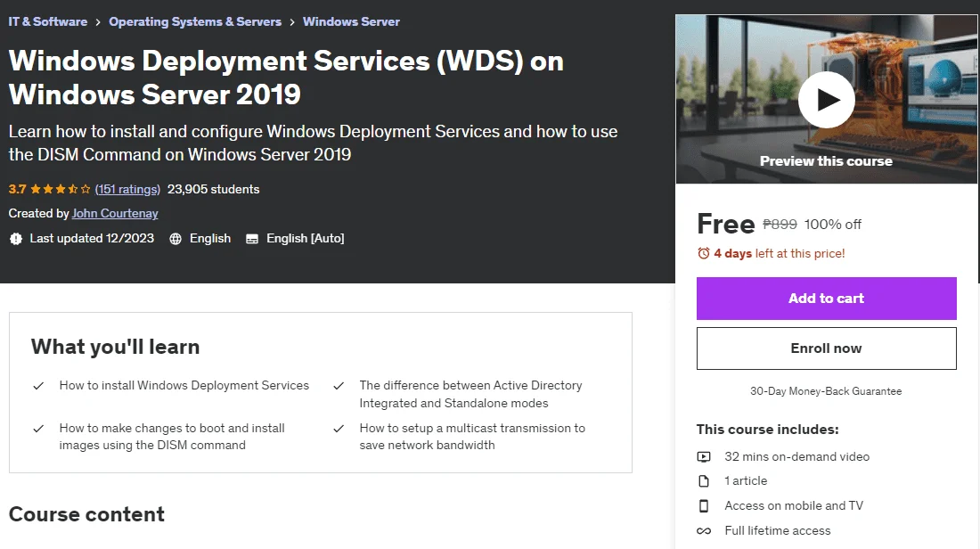Click the second breadcrumb separator chevron
This screenshot has height=549, width=980.
point(292,22)
